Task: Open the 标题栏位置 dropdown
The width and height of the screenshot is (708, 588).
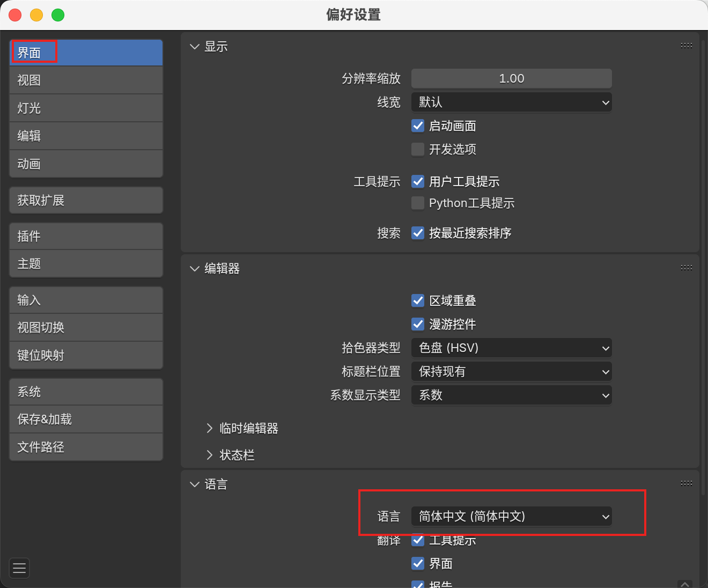Action: pos(511,371)
